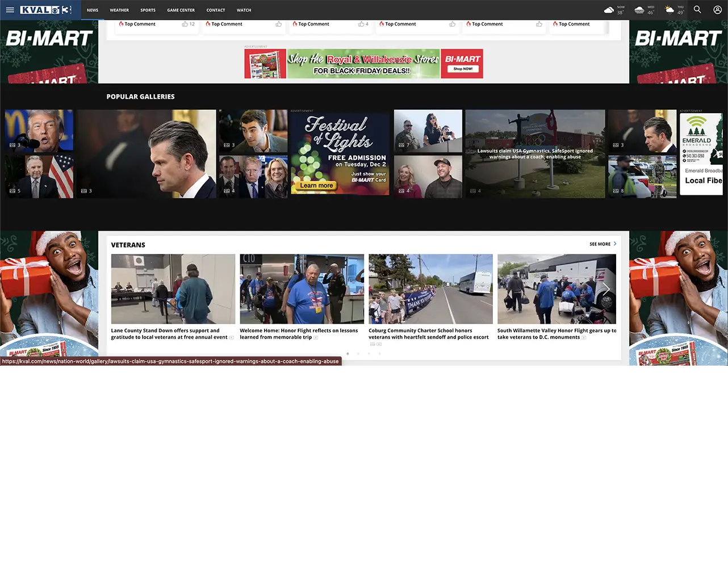Screen dimensions: 728x568
Task: Open the young dark-haired man gallery thumbnail
Action: click(x=253, y=131)
